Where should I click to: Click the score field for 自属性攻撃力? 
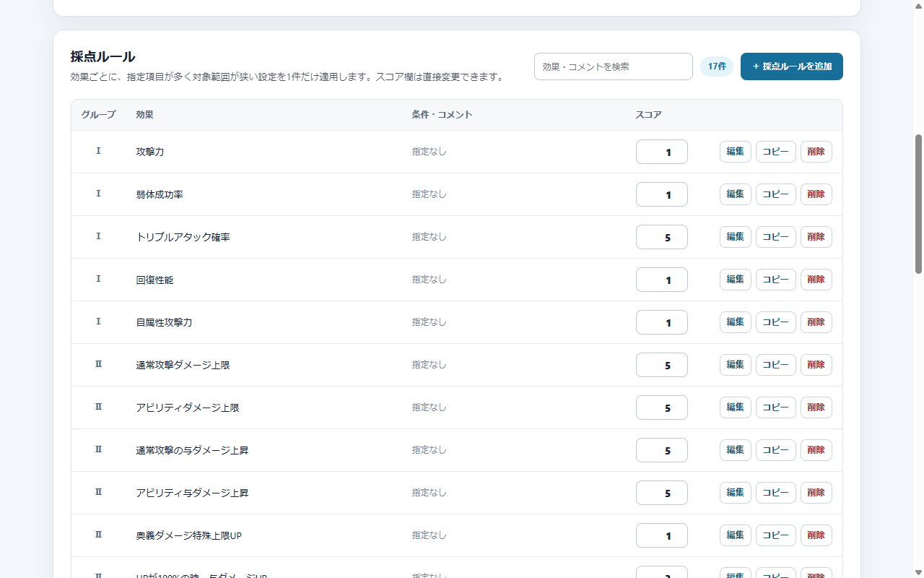[661, 322]
